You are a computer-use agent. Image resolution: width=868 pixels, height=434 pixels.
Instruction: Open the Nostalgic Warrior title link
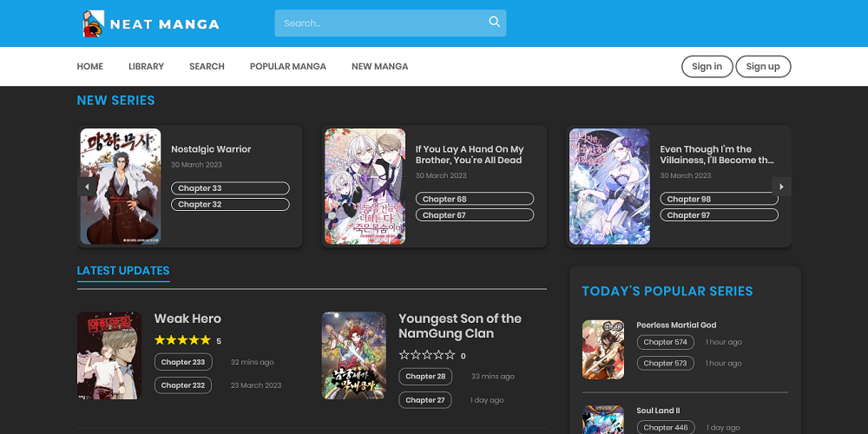point(211,149)
